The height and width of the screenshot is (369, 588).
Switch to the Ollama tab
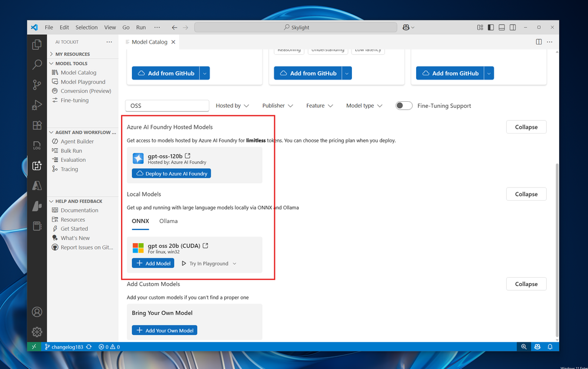(168, 221)
